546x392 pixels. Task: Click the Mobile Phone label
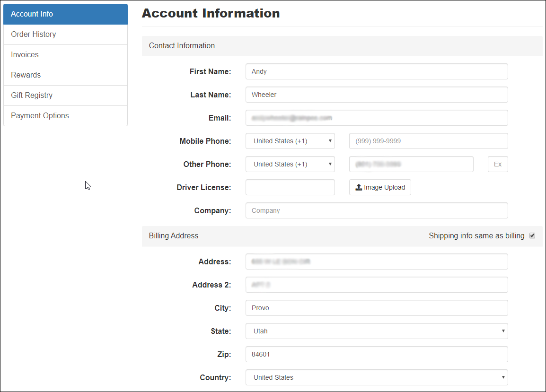tap(205, 141)
